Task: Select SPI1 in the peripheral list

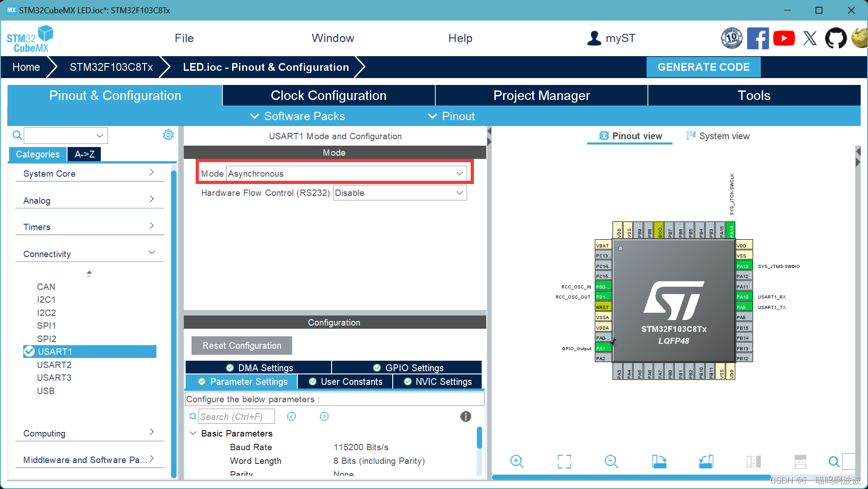Action: (47, 325)
